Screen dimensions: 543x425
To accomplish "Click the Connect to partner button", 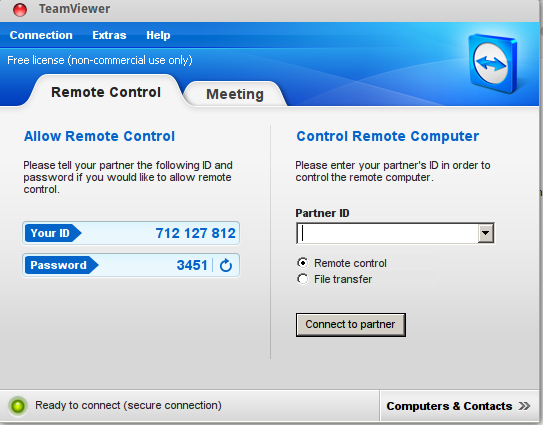I will (x=350, y=325).
